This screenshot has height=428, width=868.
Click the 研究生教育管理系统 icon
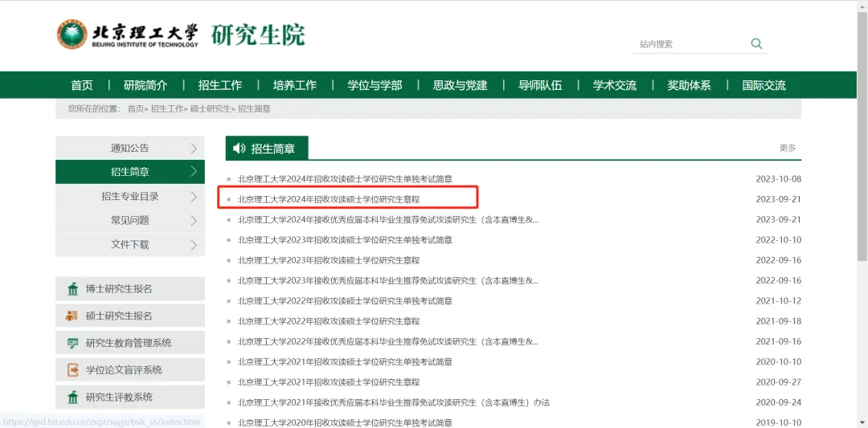point(72,344)
